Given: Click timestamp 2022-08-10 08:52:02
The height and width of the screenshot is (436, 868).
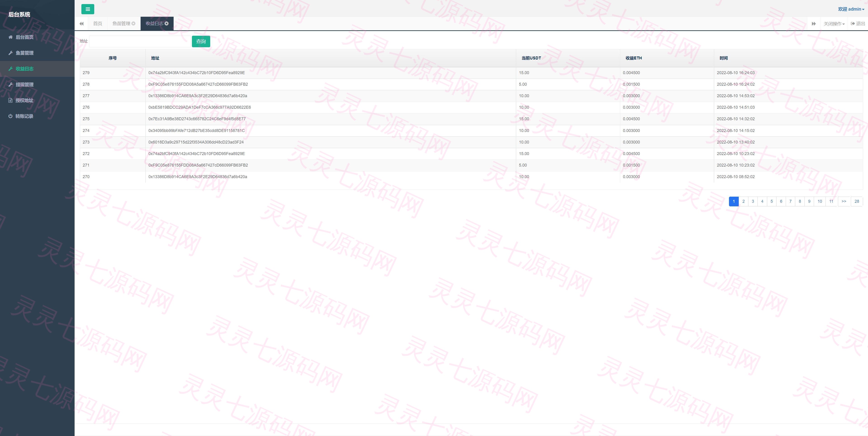Looking at the screenshot, I should [x=736, y=177].
